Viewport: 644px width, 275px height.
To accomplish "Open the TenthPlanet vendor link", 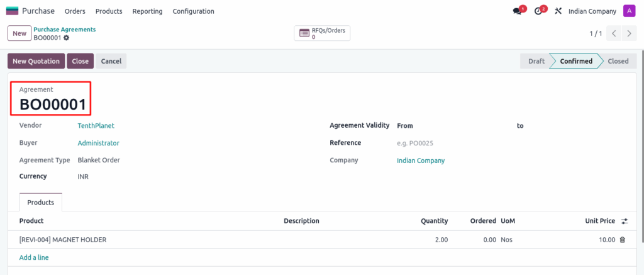I will [x=96, y=126].
